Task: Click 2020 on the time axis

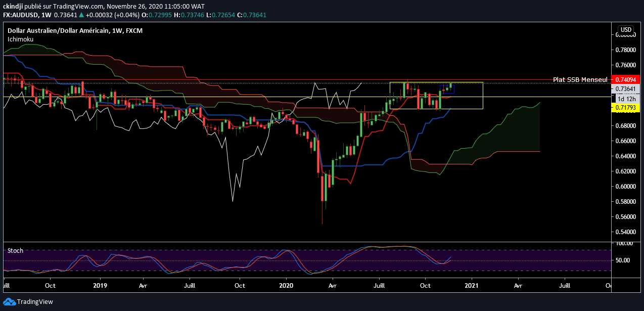Action: [286, 285]
